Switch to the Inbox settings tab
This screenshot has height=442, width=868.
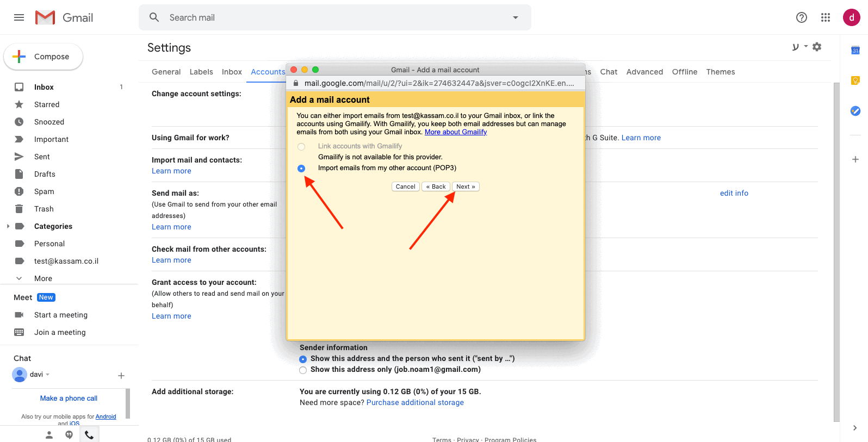232,72
